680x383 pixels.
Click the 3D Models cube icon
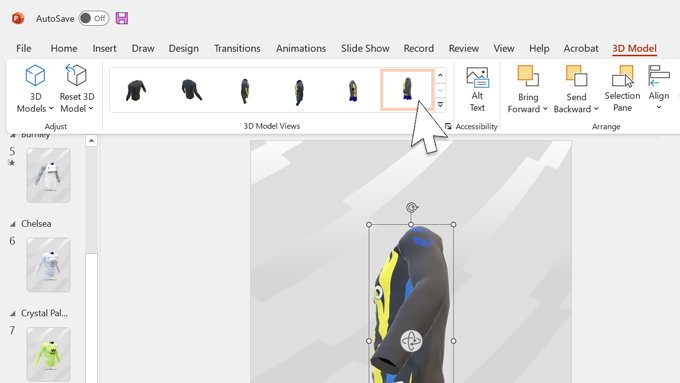point(35,75)
